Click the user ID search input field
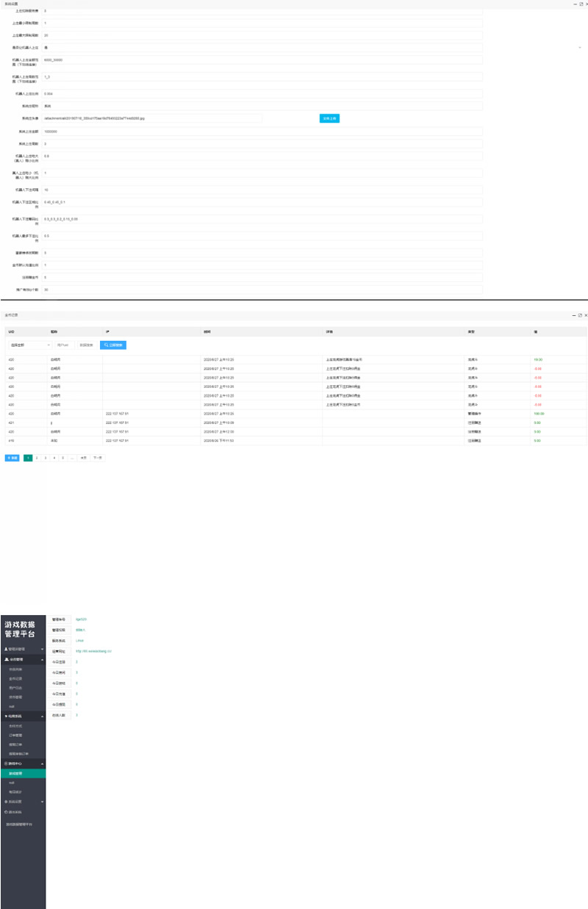 (65, 344)
